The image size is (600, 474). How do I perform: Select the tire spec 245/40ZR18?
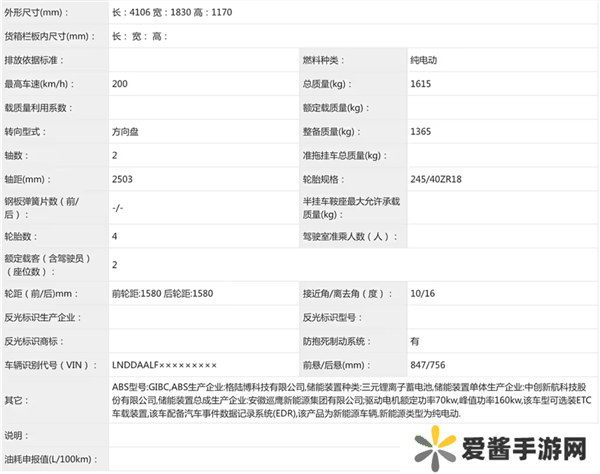437,179
